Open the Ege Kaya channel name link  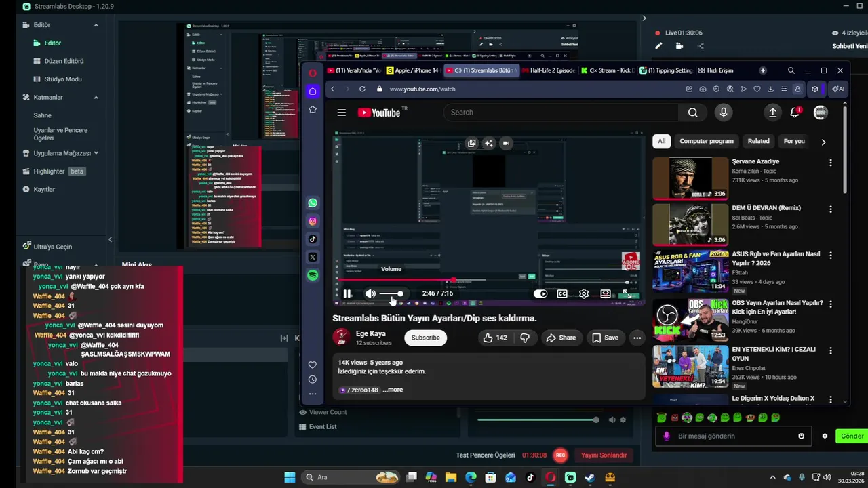(371, 333)
